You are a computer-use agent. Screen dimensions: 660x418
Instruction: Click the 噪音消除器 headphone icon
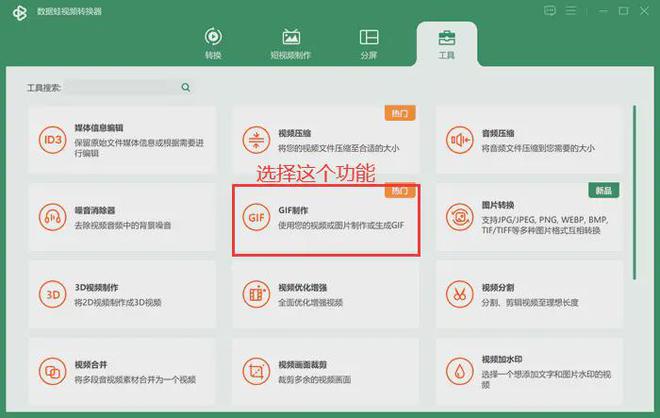(x=53, y=217)
